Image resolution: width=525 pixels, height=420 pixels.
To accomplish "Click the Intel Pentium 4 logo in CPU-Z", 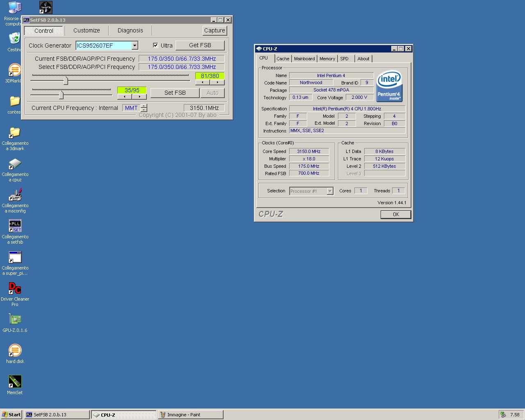I will [389, 86].
